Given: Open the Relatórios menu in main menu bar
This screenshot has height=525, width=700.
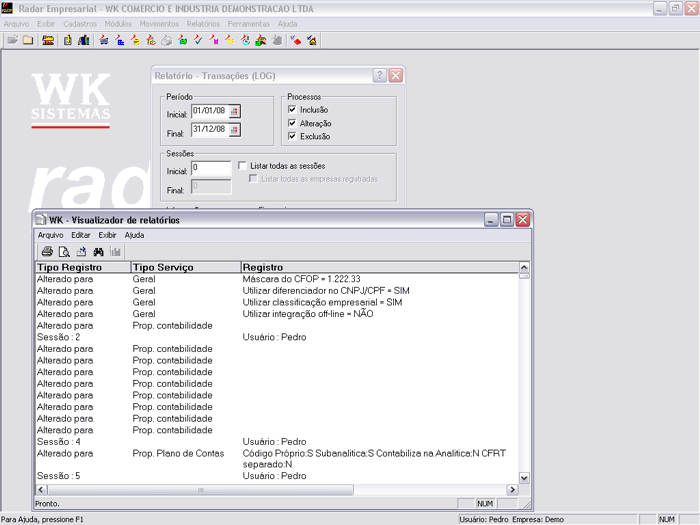Looking at the screenshot, I should tap(203, 23).
